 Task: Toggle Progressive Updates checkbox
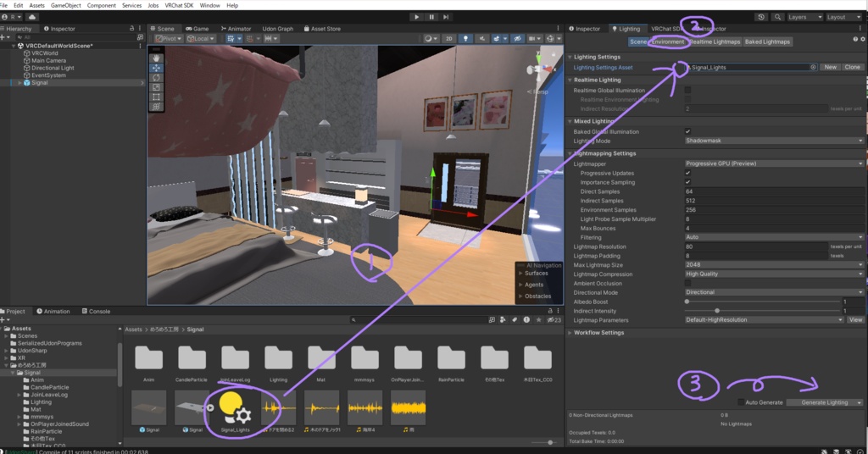point(687,173)
